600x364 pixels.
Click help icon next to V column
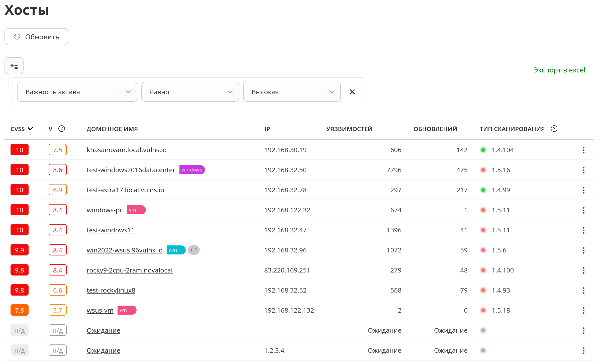pos(61,129)
